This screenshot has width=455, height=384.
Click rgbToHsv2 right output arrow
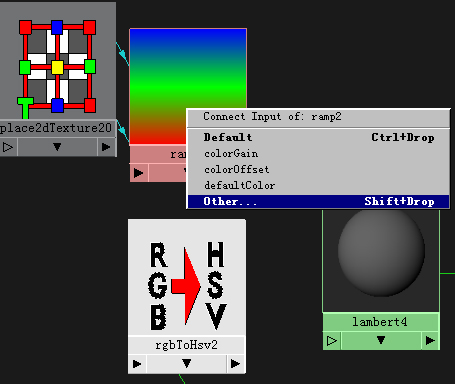236,364
